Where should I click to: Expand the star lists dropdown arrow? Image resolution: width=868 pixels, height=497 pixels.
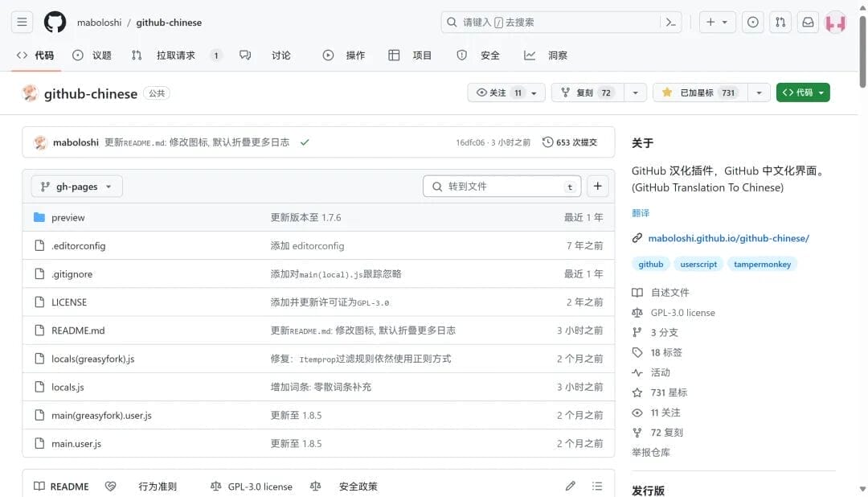pyautogui.click(x=759, y=92)
